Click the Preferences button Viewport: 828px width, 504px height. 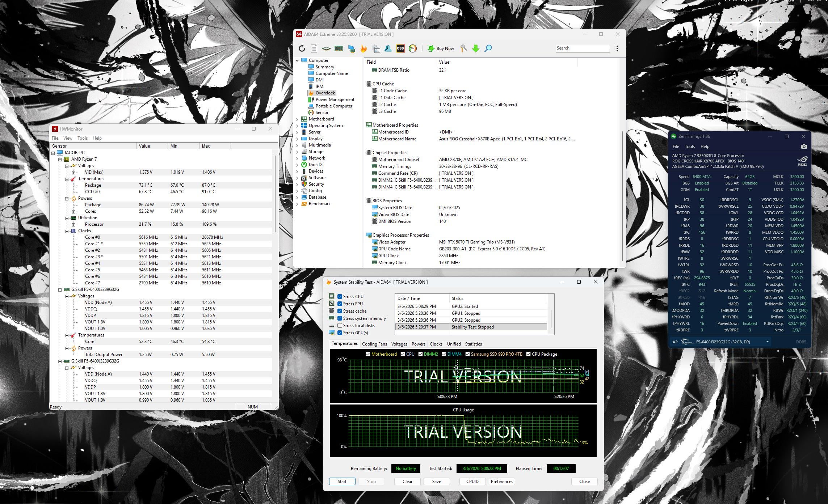click(501, 482)
